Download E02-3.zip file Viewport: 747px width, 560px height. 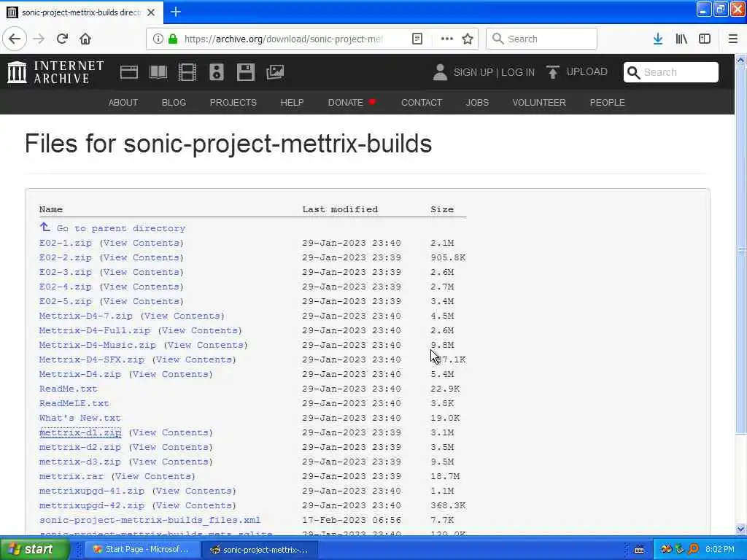pyautogui.click(x=65, y=272)
